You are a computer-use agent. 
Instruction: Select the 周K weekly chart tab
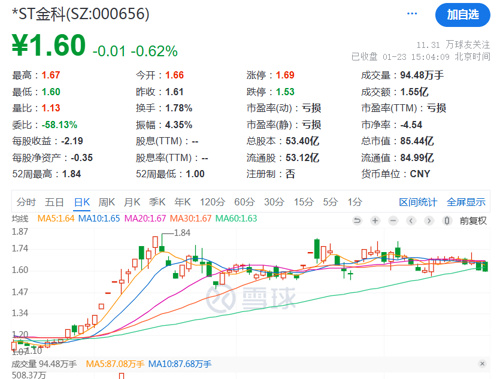107,202
